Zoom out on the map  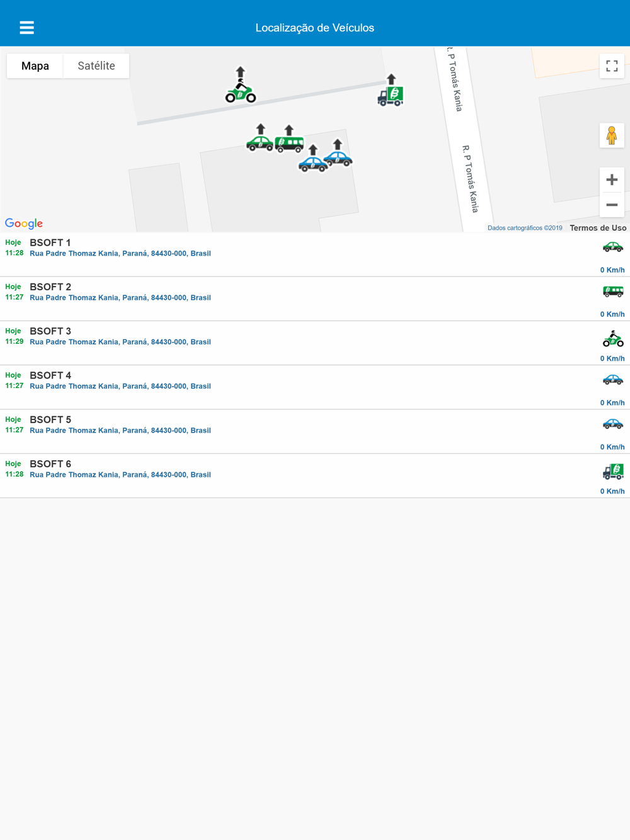pyautogui.click(x=612, y=205)
